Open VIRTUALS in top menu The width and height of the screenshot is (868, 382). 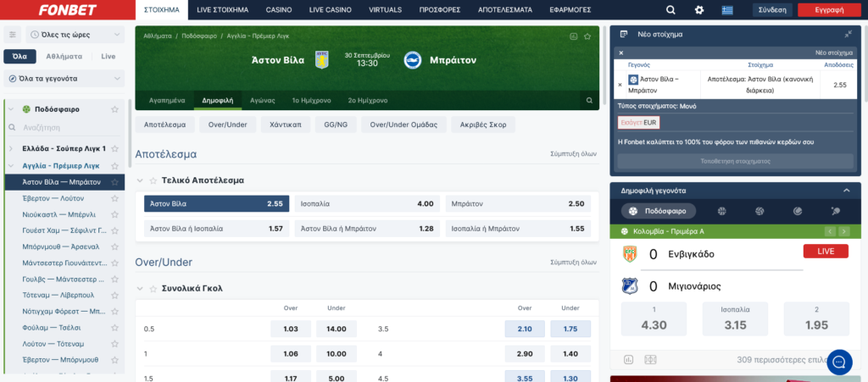386,10
